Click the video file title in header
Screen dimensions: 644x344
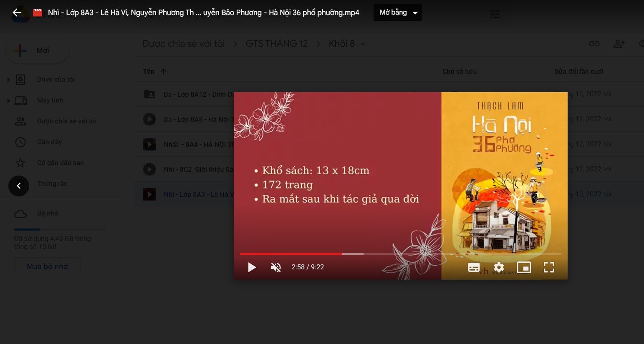(203, 13)
